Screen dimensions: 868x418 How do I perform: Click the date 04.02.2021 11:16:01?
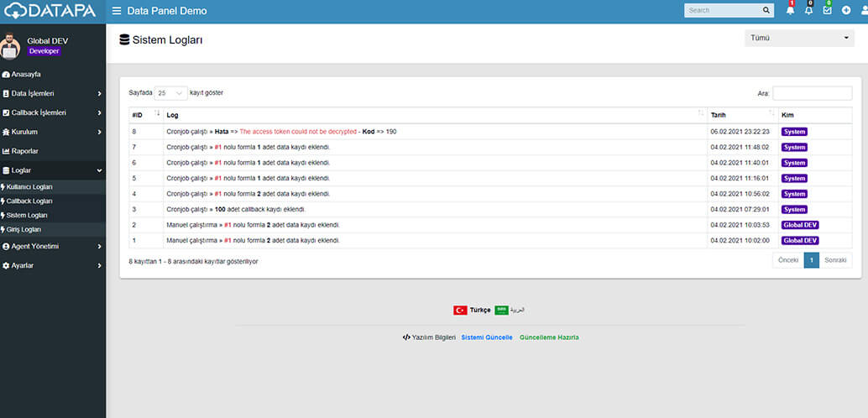click(740, 178)
